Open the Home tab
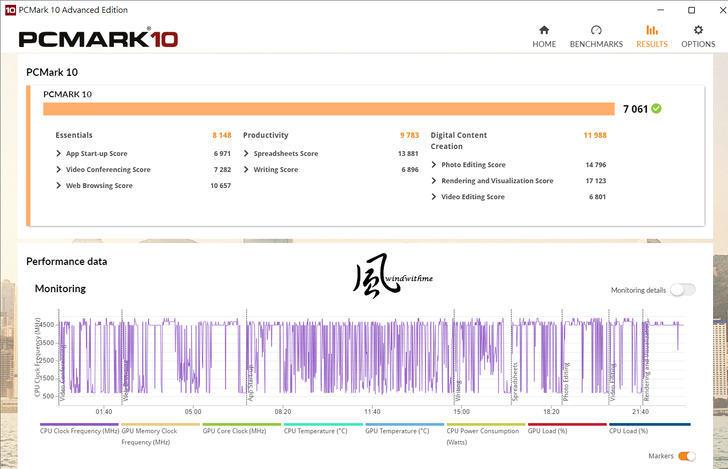This screenshot has width=728, height=469. click(x=544, y=37)
